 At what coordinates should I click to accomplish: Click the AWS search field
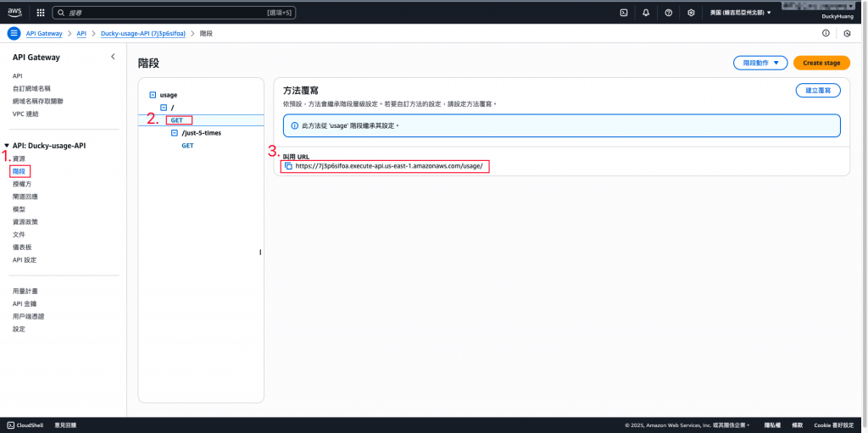(x=174, y=12)
